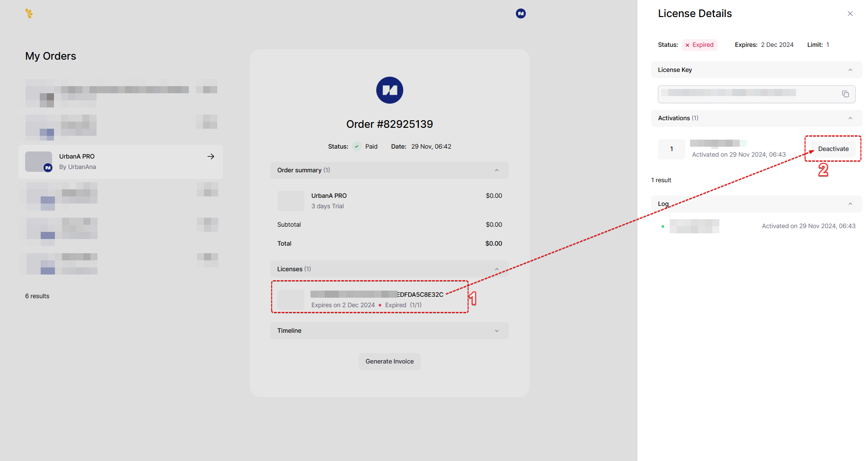Click the My Orders heading
Viewport: 868px width, 461px height.
click(51, 56)
